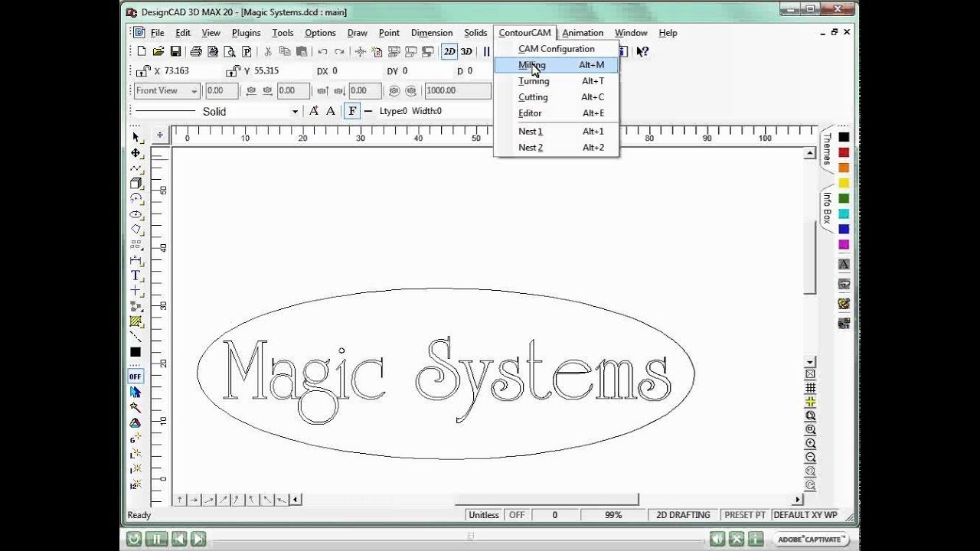Click the 1000.00 input field
Image resolution: width=980 pixels, height=551 pixels.
point(457,90)
